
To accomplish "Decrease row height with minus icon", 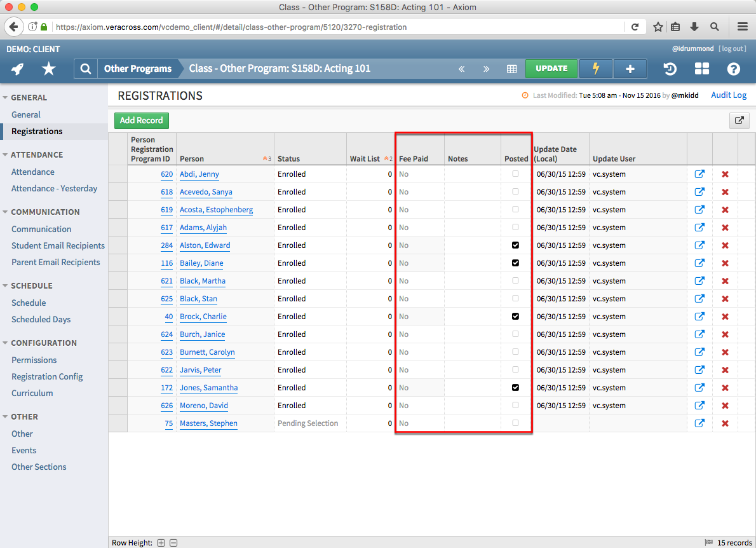I will (x=173, y=543).
